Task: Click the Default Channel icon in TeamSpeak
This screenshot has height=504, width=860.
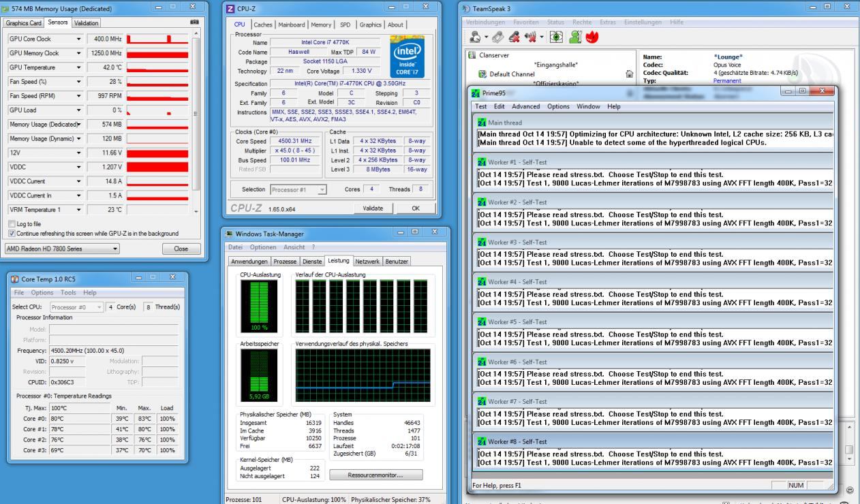Action: [483, 74]
